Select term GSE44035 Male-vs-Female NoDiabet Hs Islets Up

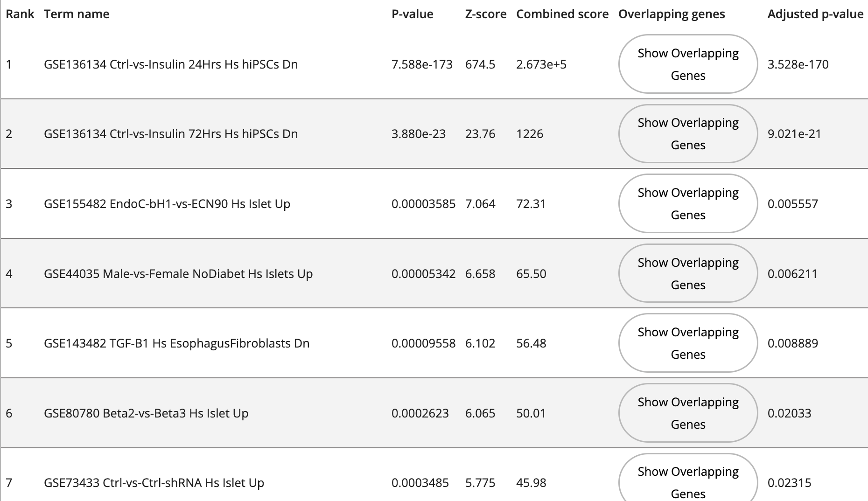point(178,274)
